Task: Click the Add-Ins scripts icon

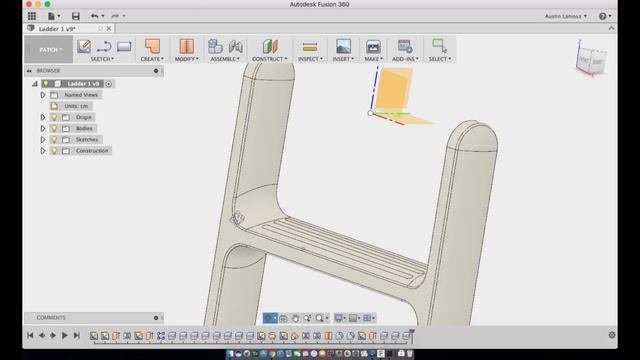Action: tap(405, 46)
